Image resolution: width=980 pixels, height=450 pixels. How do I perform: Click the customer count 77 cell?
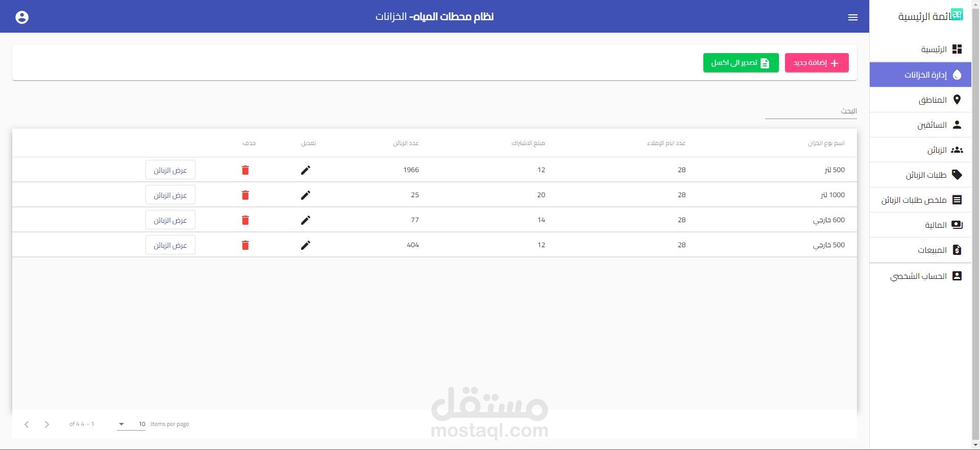414,220
